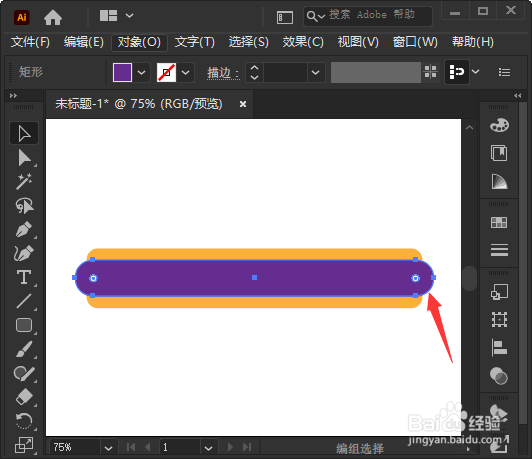Select the Type tool
This screenshot has height=459, width=532.
[x=24, y=277]
